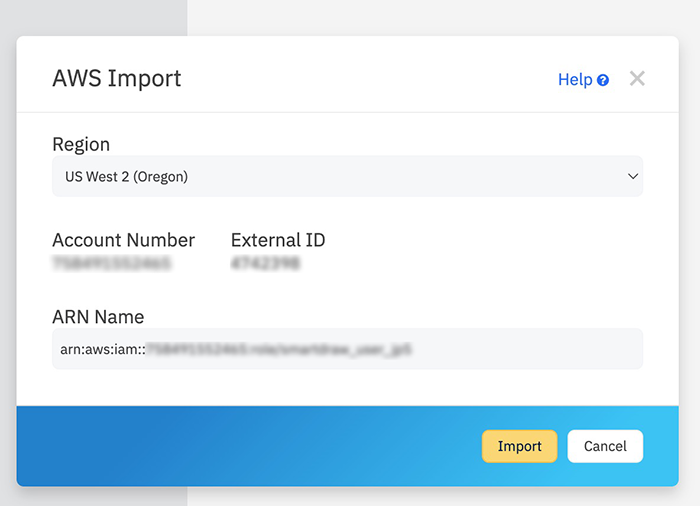Click the blue question mark help icon

click(x=603, y=80)
